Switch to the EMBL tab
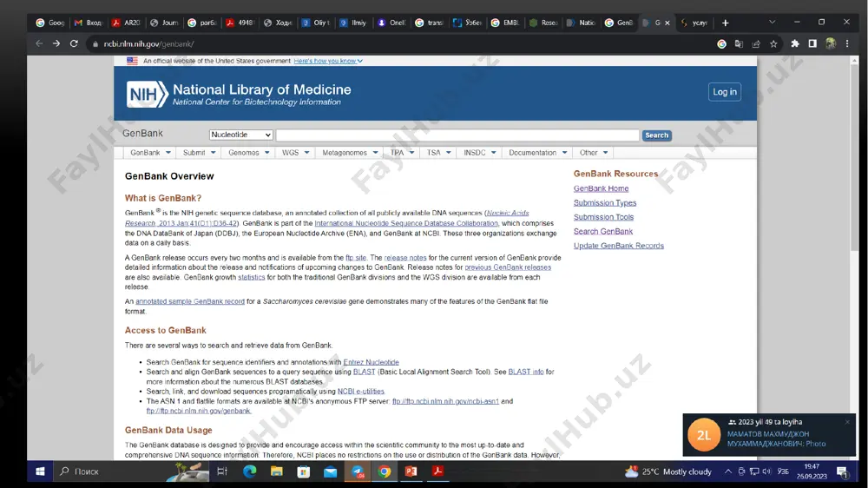The width and height of the screenshot is (868, 488). pyautogui.click(x=505, y=23)
